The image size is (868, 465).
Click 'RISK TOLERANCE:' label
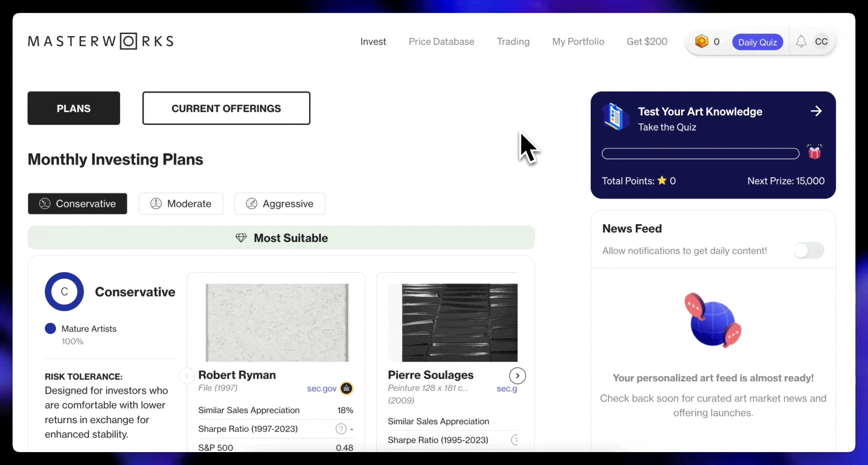[84, 377]
